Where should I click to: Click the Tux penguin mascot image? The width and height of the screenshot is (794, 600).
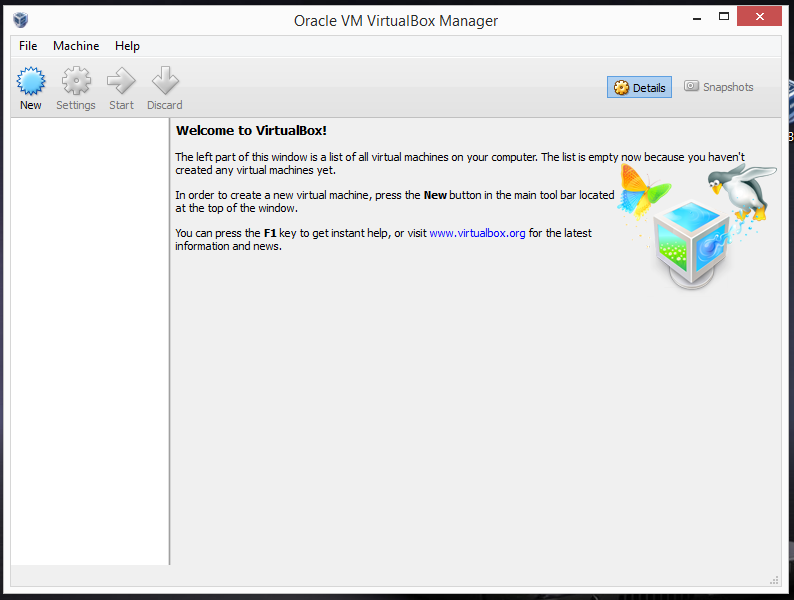pos(741,190)
